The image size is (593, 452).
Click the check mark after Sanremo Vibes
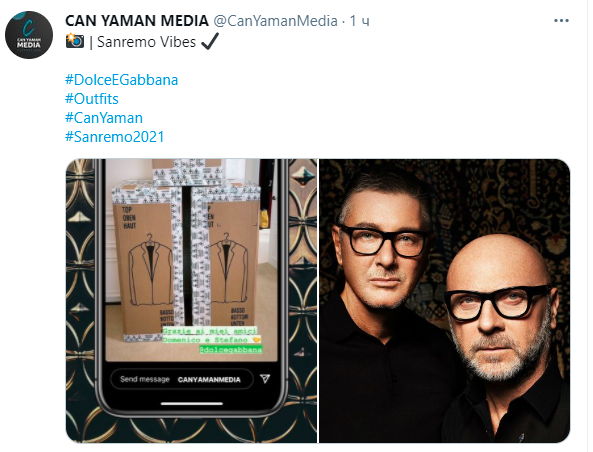(210, 41)
